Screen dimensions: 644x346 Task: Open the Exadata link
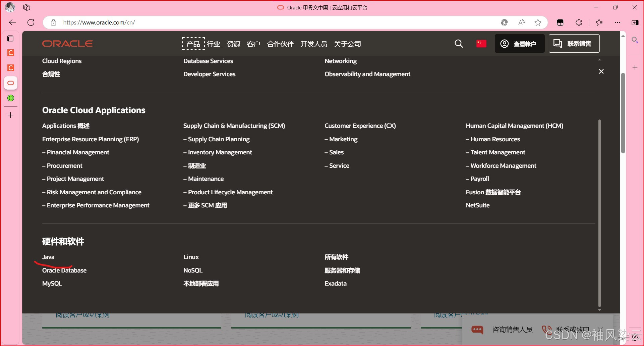[336, 284]
